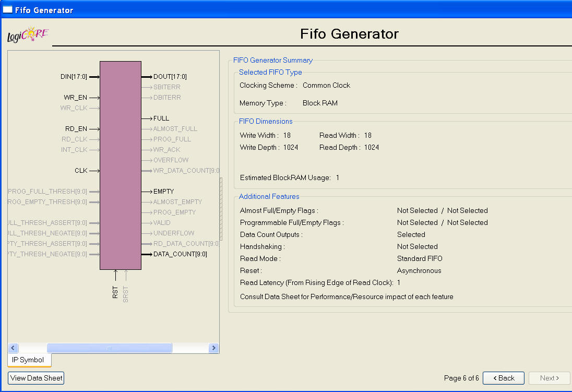The width and height of the screenshot is (572, 392).
Task: Click the Fifo Generator window title icon
Action: click(8, 9)
